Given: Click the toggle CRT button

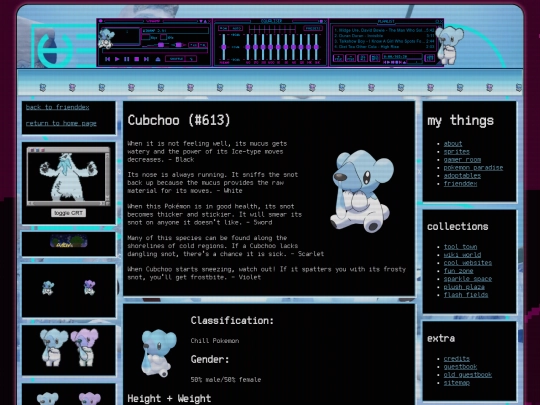Looking at the screenshot, I should 69,213.
